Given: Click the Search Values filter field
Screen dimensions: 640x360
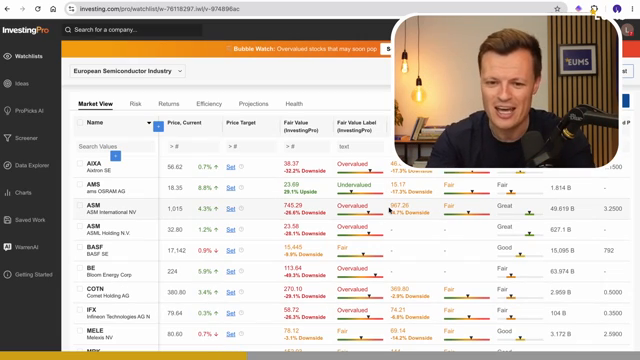Looking at the screenshot, I should tap(116, 147).
